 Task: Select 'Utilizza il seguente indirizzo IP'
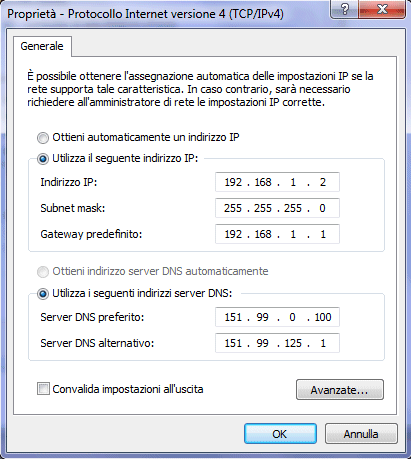(x=43, y=159)
